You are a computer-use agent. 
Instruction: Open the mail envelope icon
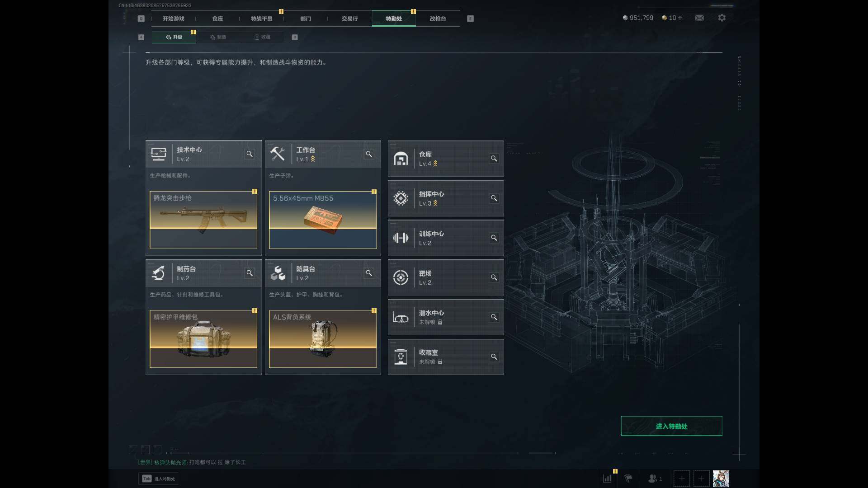699,18
